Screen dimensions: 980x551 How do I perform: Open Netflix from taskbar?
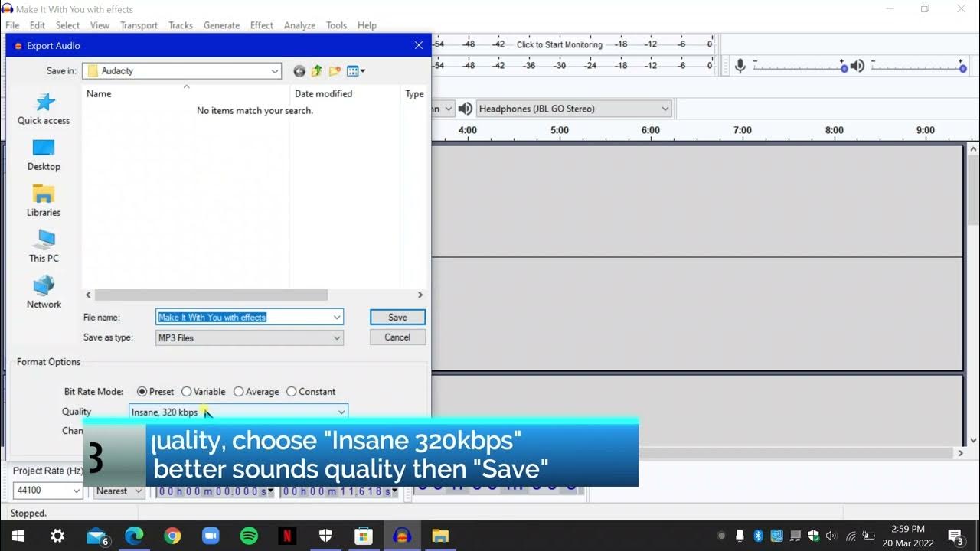287,536
